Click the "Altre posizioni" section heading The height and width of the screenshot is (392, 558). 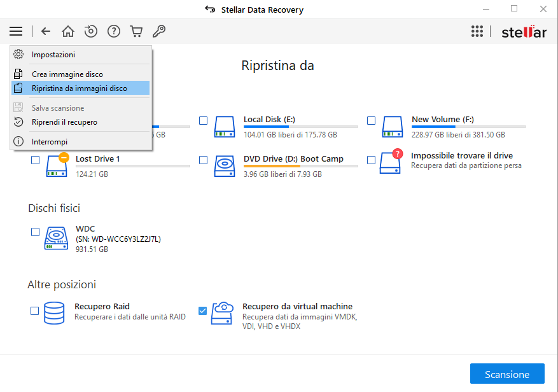62,284
